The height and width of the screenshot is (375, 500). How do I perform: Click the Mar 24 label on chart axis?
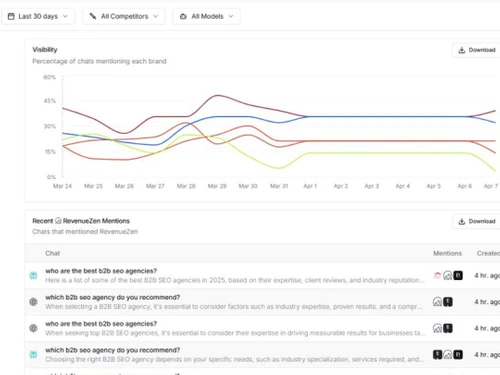coord(62,186)
